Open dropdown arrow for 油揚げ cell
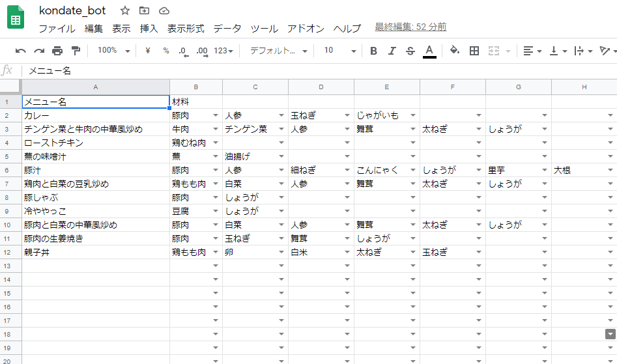617x364 pixels. (281, 156)
